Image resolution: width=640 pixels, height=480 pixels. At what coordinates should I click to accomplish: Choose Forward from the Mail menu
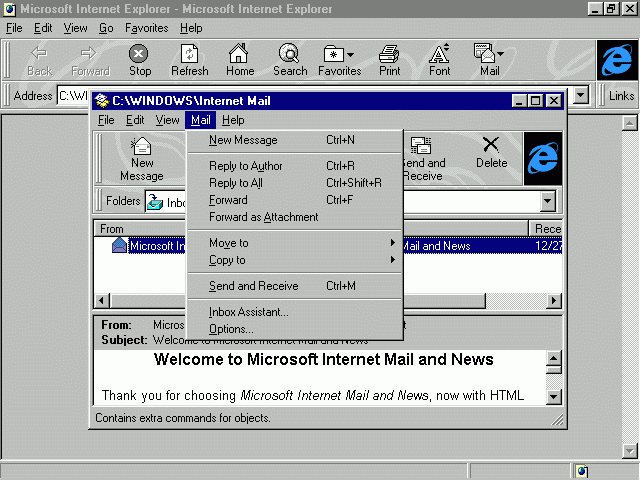click(x=295, y=200)
